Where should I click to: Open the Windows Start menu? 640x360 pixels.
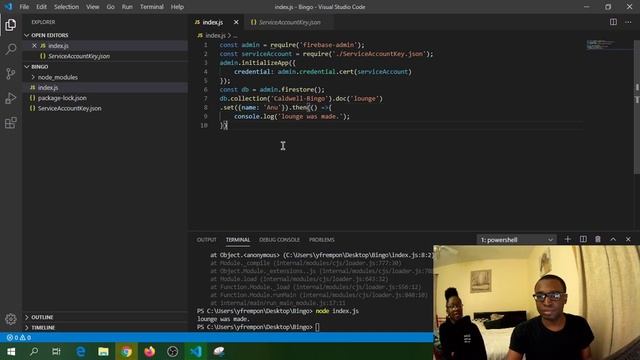[11, 351]
